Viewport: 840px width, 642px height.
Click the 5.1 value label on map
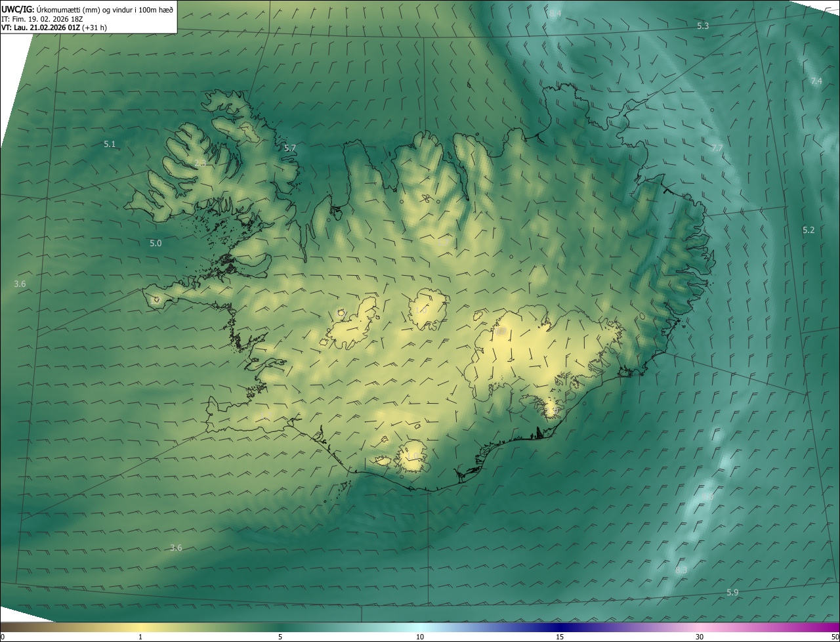point(110,144)
